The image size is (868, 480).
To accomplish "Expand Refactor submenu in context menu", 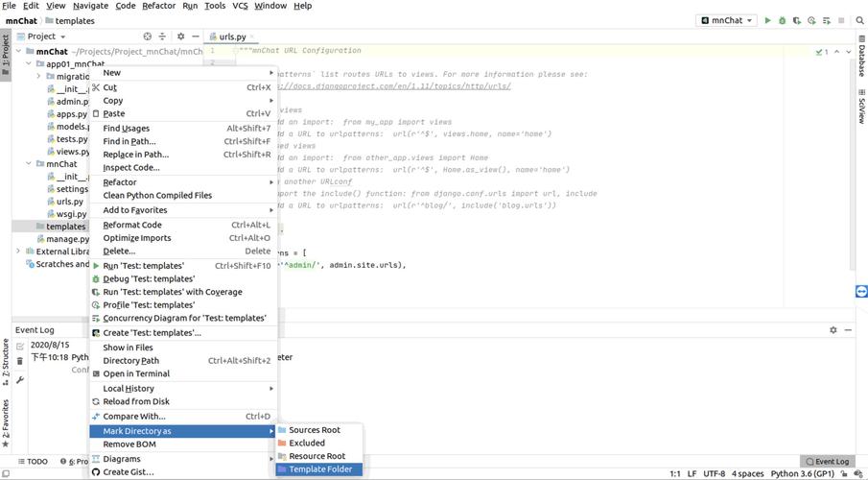I will 183,182.
